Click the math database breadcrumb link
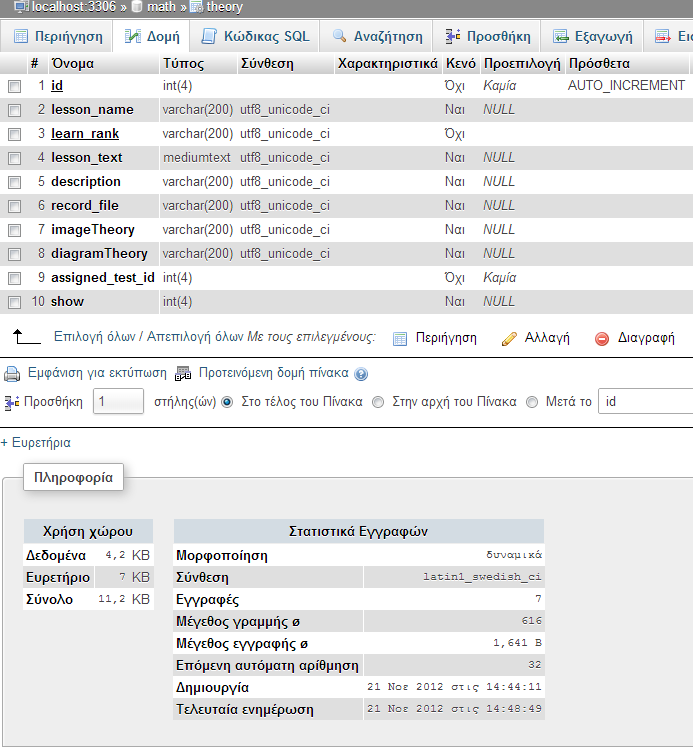This screenshot has width=693, height=748. [161, 7]
